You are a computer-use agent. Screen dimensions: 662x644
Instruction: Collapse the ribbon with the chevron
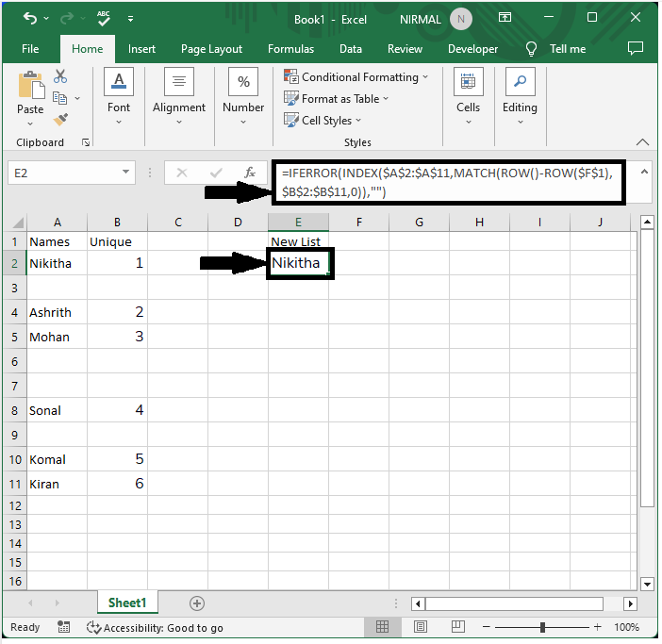642,142
